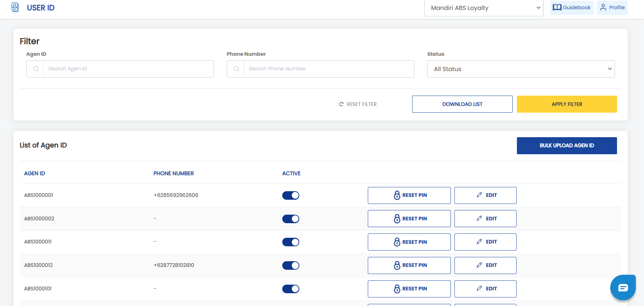The image size is (644, 306).
Task: Click the Filter section heading
Action: click(x=29, y=41)
